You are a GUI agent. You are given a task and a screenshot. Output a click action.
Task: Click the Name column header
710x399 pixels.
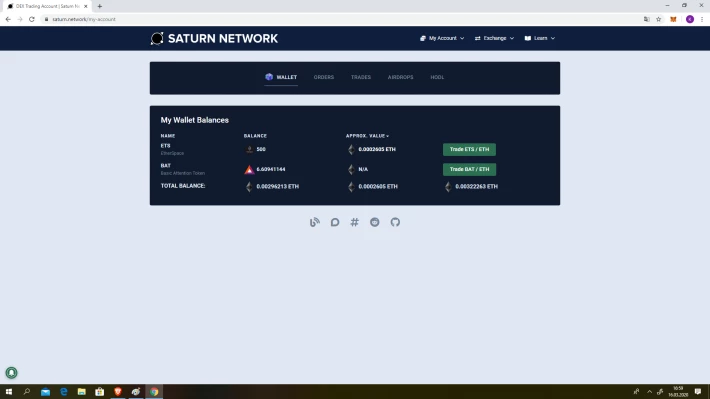(x=168, y=136)
